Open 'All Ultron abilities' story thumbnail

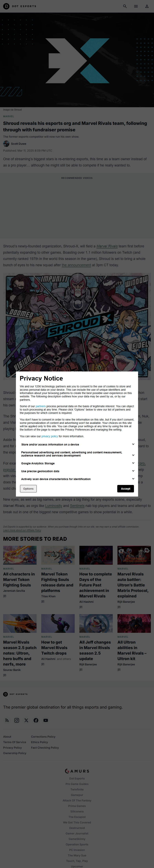point(134,623)
